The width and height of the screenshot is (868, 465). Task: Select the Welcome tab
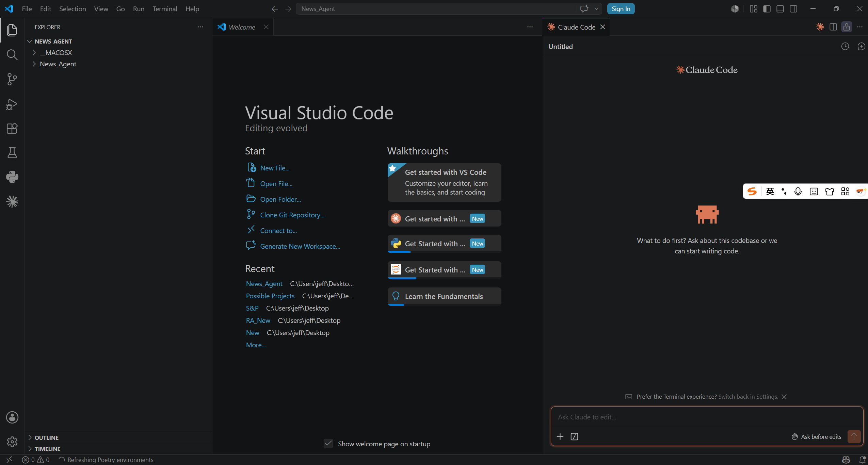pos(242,27)
